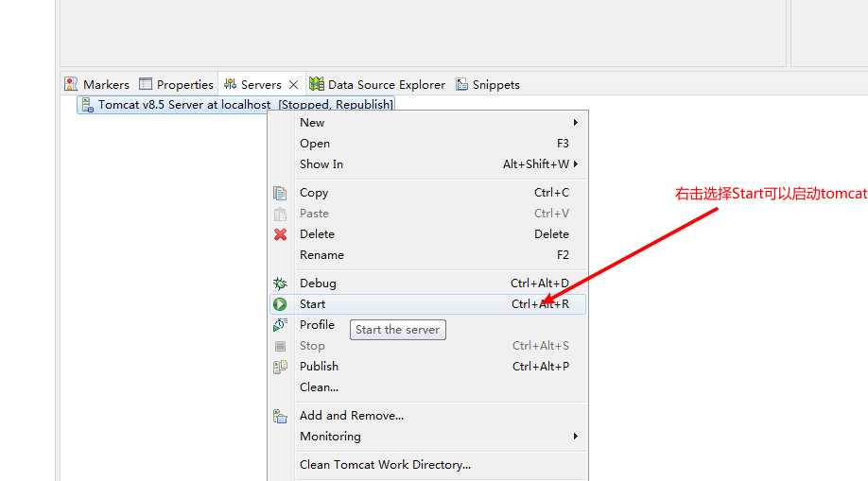Click the F3 shortcut text
Viewport: 868px width, 481px height.
pyautogui.click(x=563, y=144)
